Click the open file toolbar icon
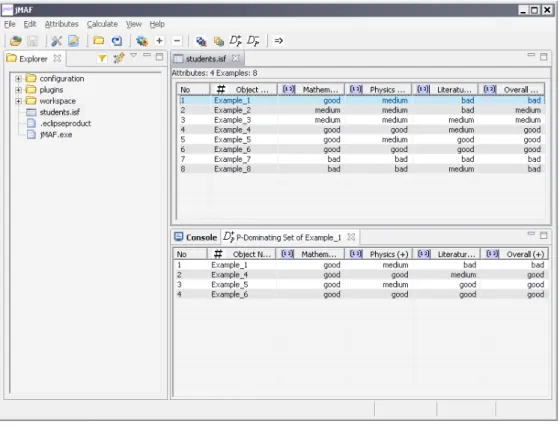The height and width of the screenshot is (427, 560). coord(15,41)
